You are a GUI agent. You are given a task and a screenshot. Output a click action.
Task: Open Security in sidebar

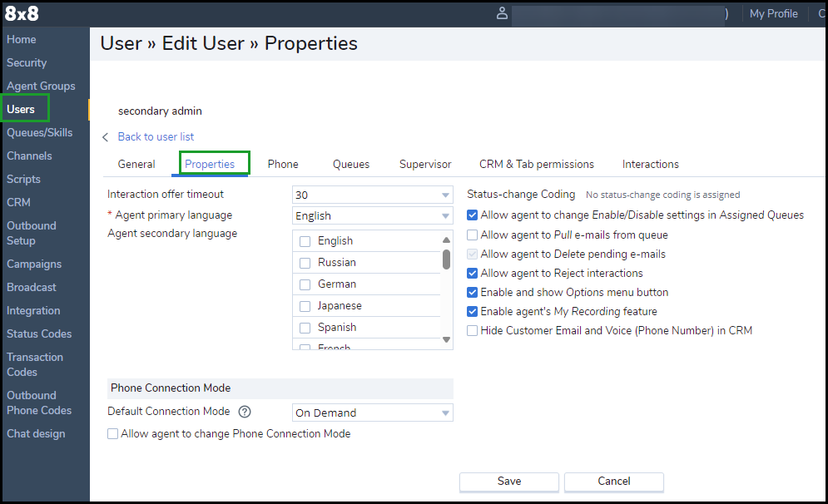click(27, 63)
